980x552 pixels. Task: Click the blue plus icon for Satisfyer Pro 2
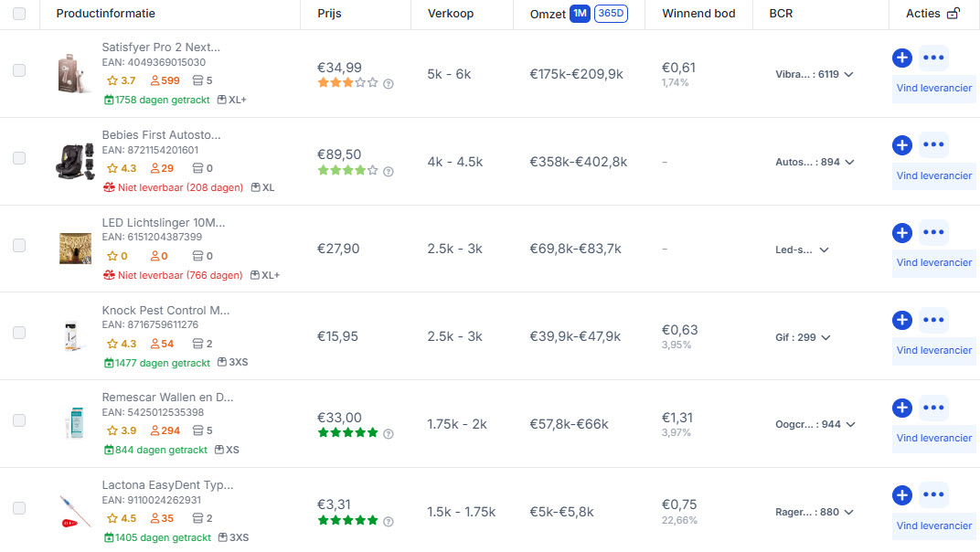tap(902, 58)
